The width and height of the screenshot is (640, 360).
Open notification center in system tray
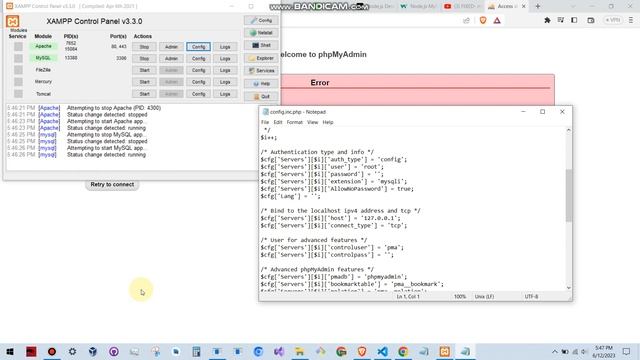627,351
